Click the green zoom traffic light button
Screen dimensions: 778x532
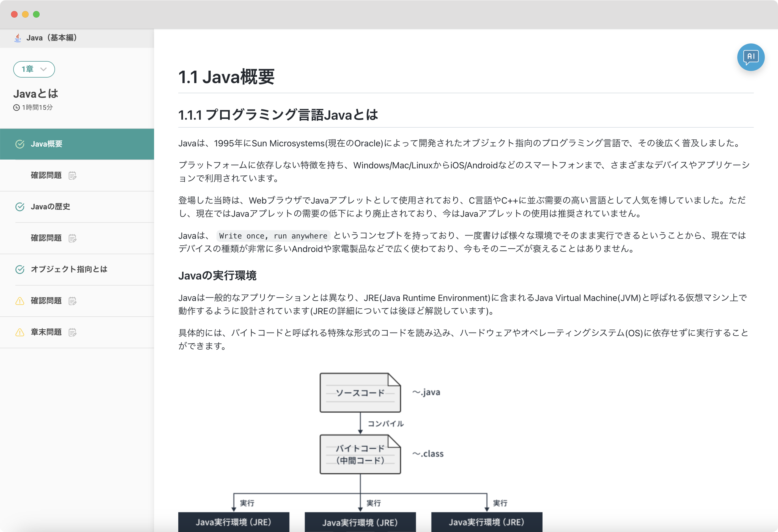[x=36, y=14]
